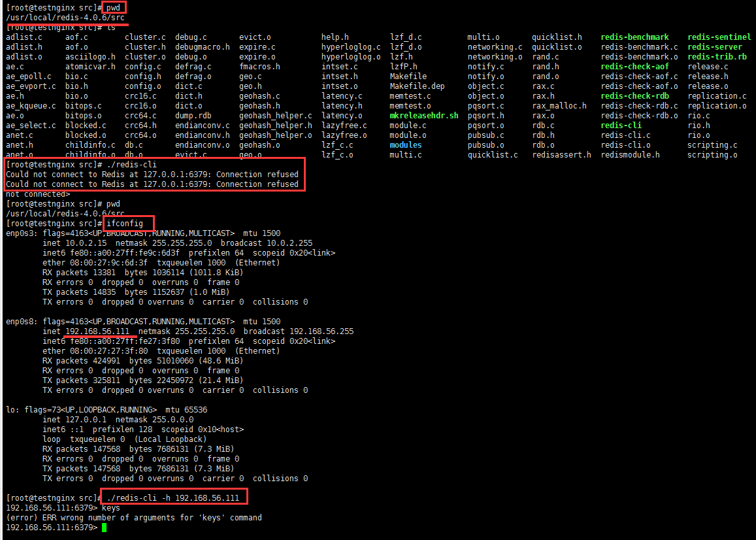Select endianconv.c in the listing
This screenshot has width=756, height=540.
coord(203,126)
